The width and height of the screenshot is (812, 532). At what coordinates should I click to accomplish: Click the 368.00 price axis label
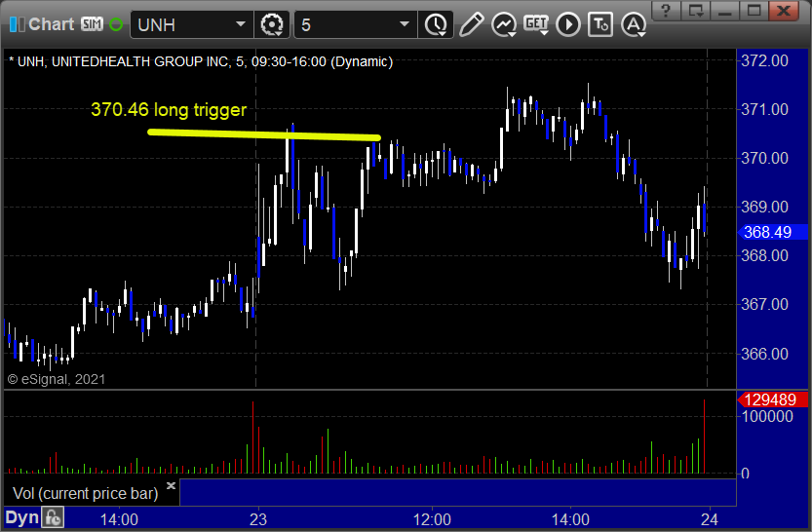[x=764, y=255]
